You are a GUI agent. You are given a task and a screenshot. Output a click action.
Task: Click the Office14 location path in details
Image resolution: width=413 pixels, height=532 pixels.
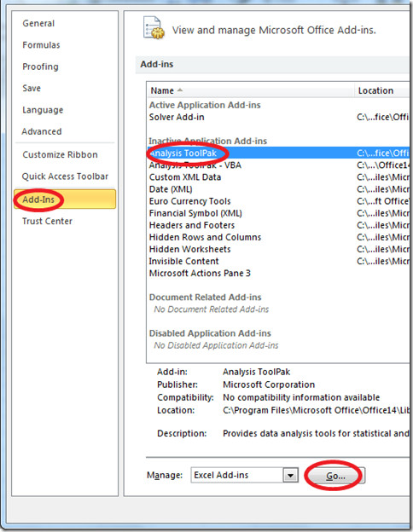tap(316, 411)
